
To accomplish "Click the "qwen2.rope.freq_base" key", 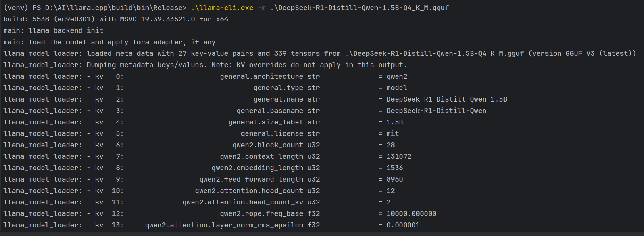I will 262,213.
